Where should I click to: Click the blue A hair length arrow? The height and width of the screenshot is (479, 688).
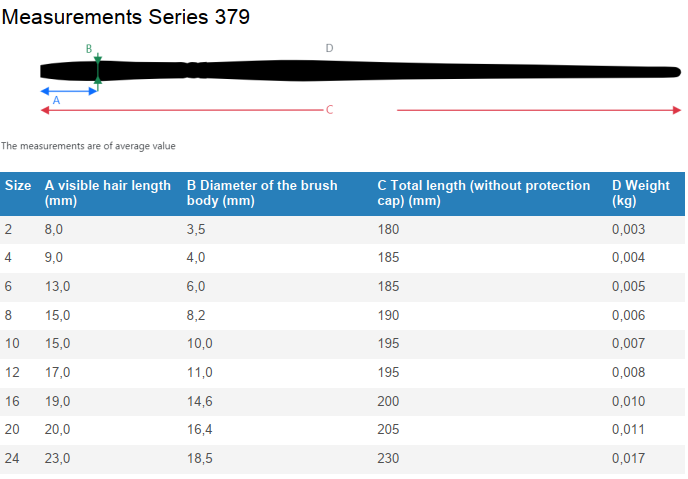pos(69,91)
